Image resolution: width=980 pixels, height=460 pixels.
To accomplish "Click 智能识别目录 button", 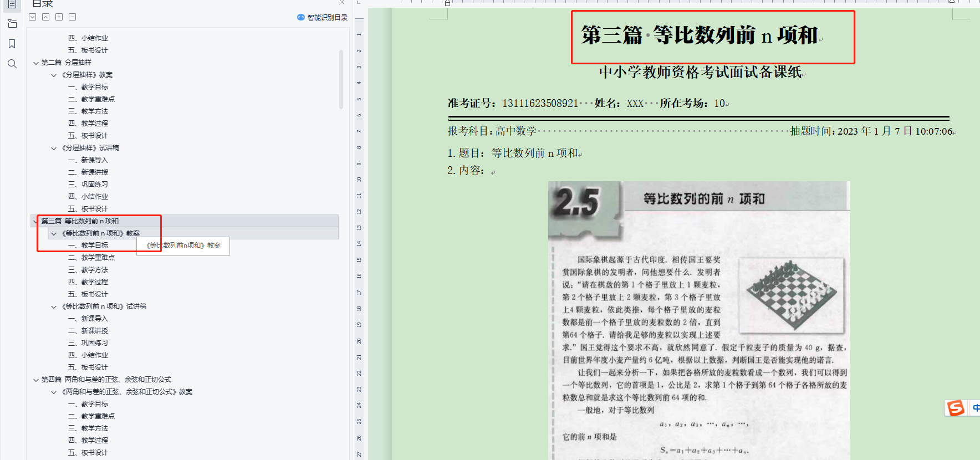I will [323, 17].
